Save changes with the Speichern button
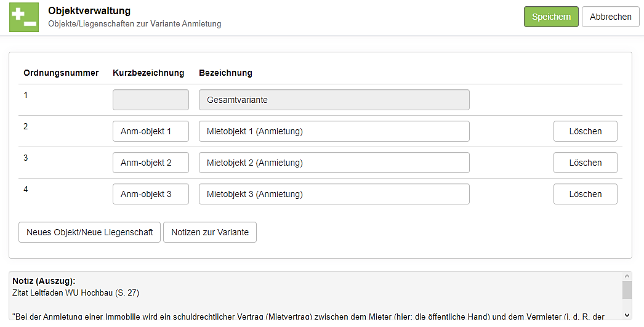 551,17
